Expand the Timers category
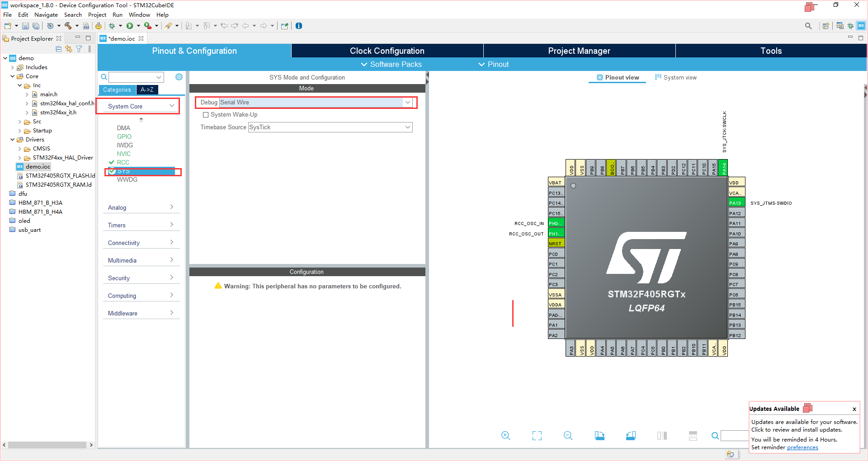 pos(141,225)
